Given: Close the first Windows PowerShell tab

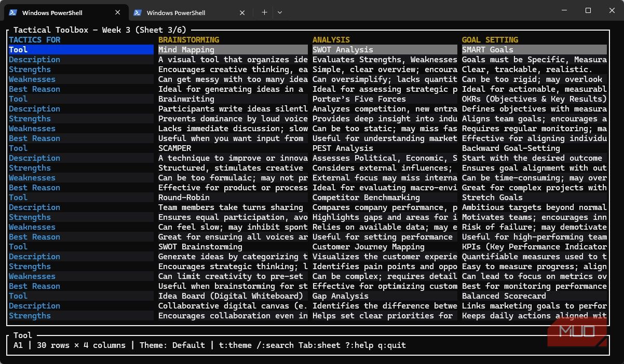Looking at the screenshot, I should (118, 12).
